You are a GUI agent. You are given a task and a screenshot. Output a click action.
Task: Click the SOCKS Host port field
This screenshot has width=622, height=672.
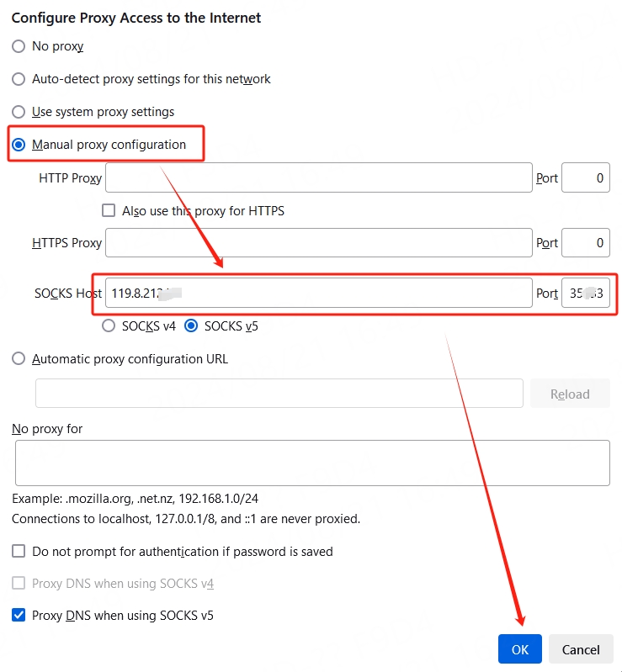click(x=585, y=294)
